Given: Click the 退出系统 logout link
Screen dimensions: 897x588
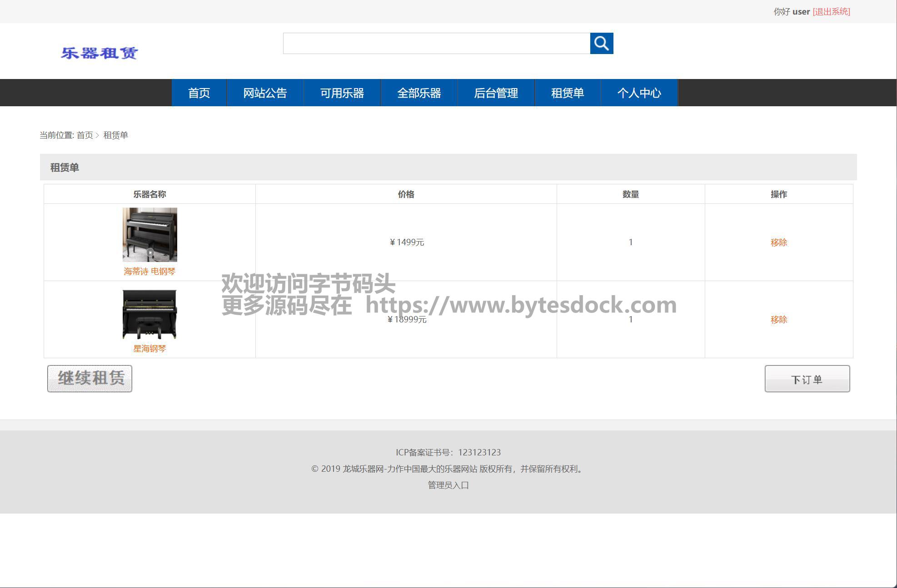Looking at the screenshot, I should click(831, 12).
